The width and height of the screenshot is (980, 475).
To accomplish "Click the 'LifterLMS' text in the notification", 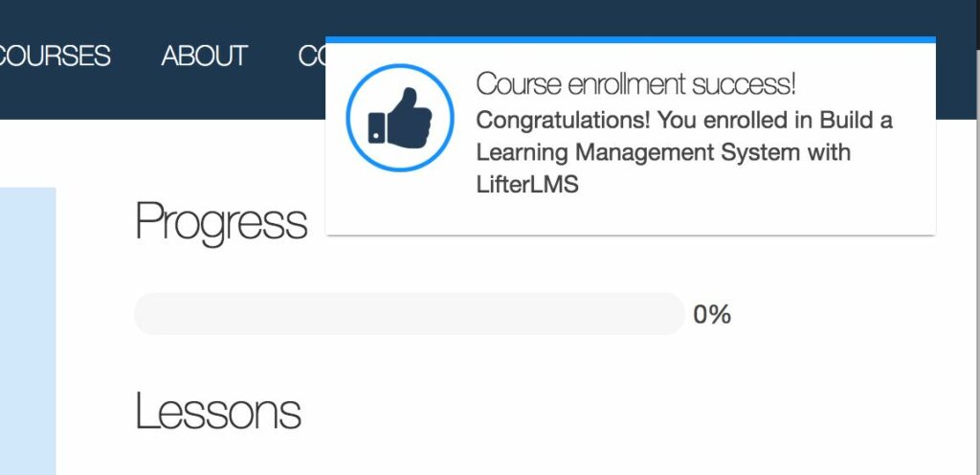I will tap(527, 185).
